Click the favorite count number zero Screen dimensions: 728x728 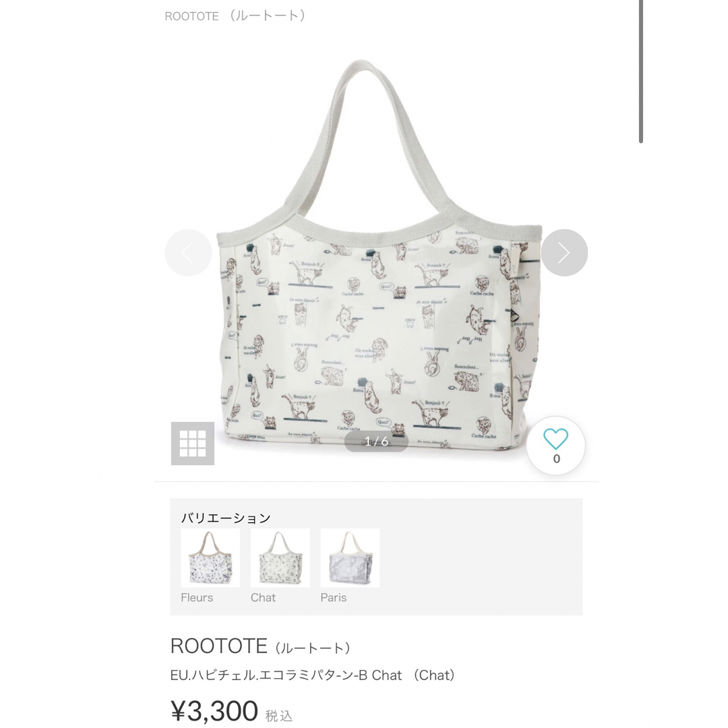[x=556, y=459]
